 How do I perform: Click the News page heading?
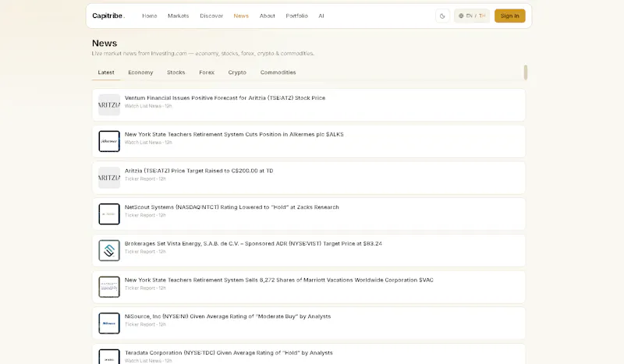pyautogui.click(x=105, y=43)
